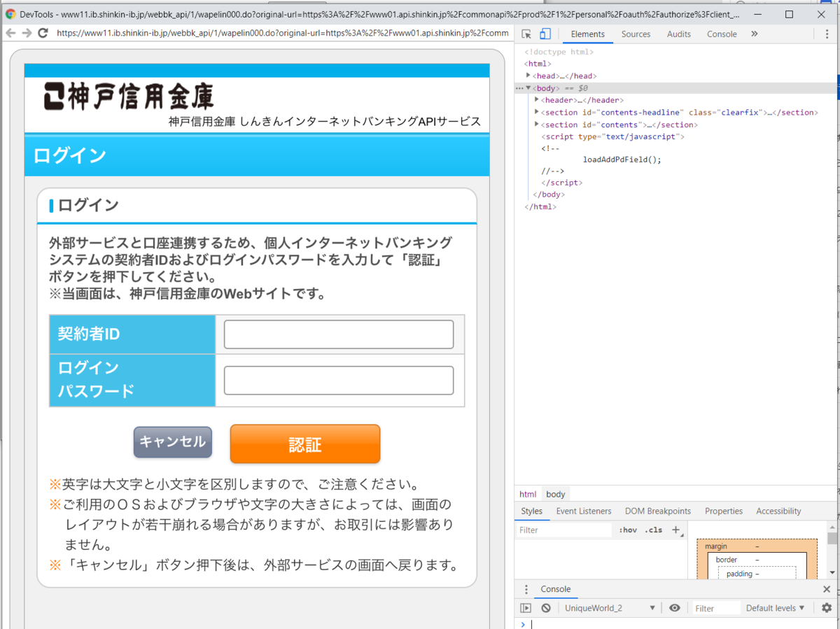Open Event Listeners tab

(x=584, y=511)
